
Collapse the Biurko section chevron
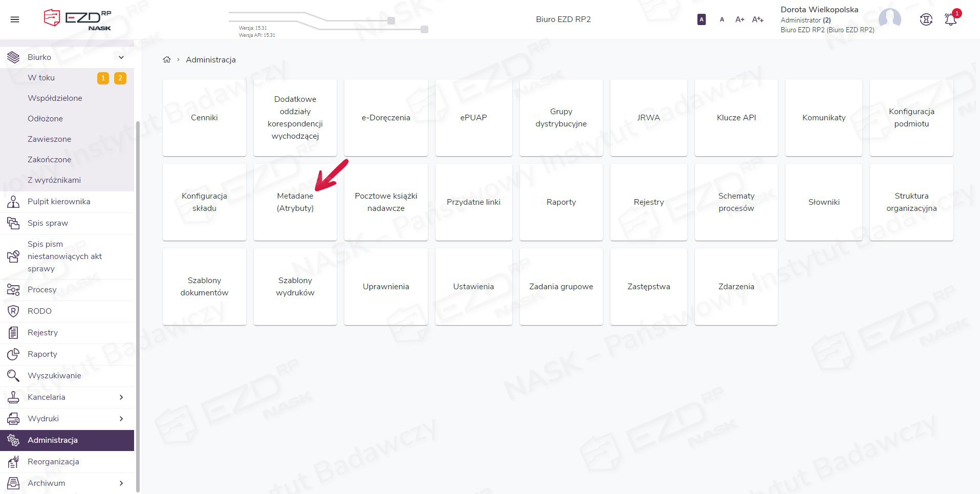pos(121,57)
